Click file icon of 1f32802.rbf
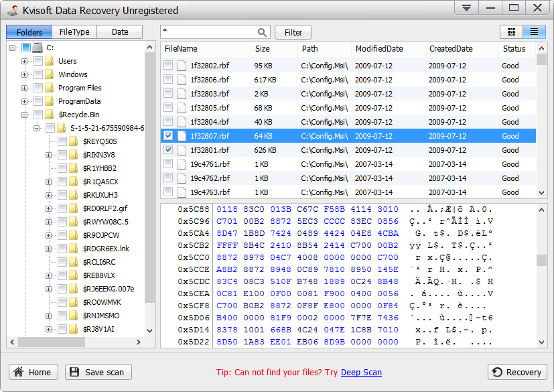 (x=182, y=66)
